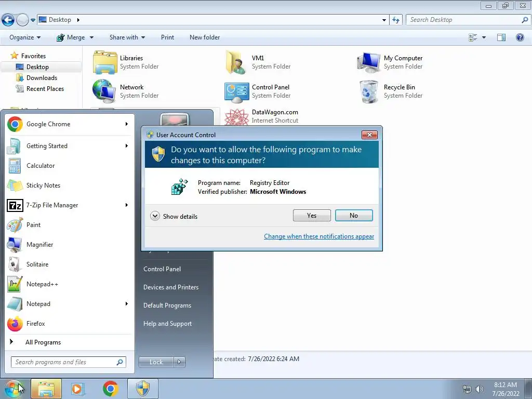Click the volume speaker tray icon

tap(480, 389)
